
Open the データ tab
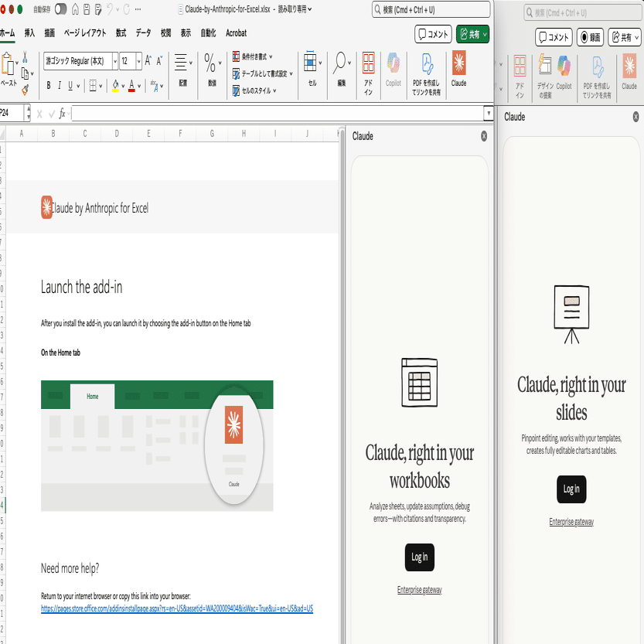143,32
